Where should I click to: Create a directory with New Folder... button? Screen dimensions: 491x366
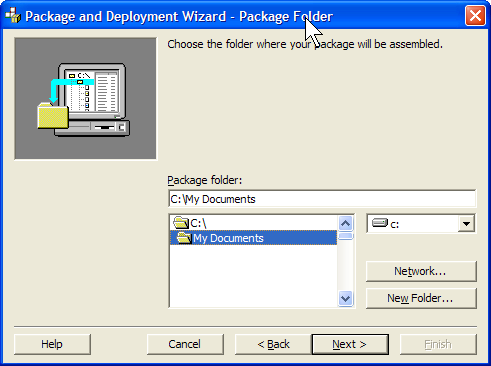[x=421, y=298]
